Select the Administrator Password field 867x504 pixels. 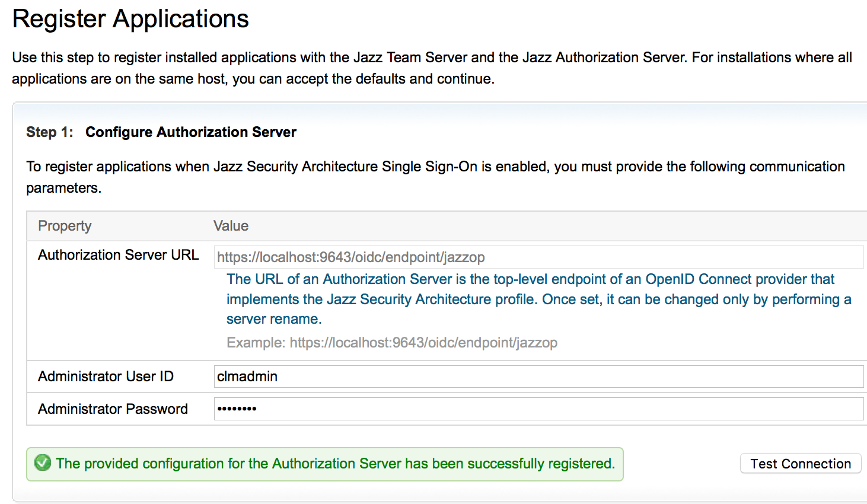coord(538,409)
